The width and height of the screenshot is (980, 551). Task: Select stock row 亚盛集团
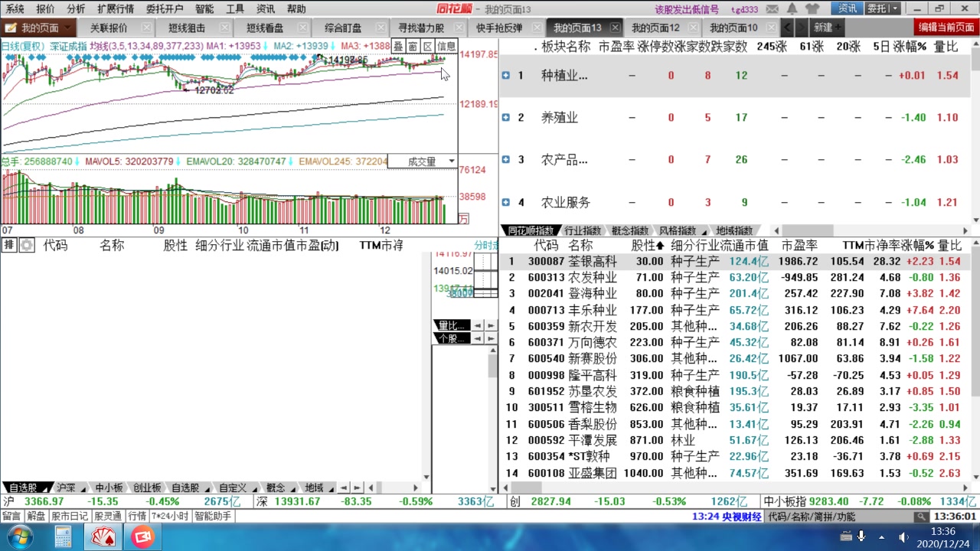click(735, 473)
